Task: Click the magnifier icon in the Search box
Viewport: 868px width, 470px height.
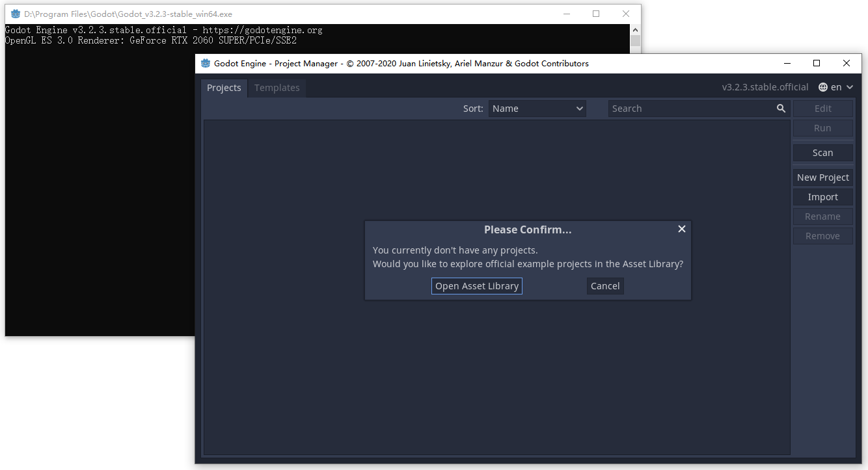Action: (781, 109)
